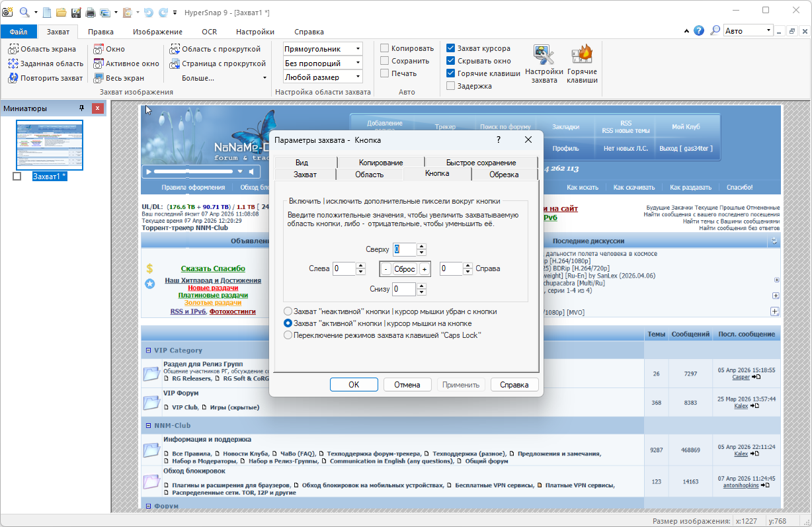Increase the 'Сверху' value with up arrow
812x527 pixels.
pos(421,247)
